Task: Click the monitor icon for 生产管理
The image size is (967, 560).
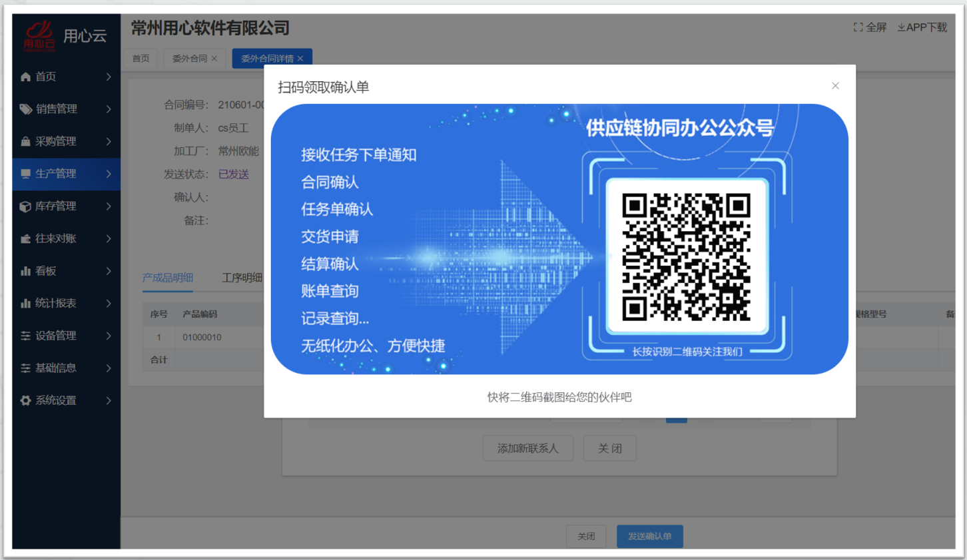Action: coord(25,174)
